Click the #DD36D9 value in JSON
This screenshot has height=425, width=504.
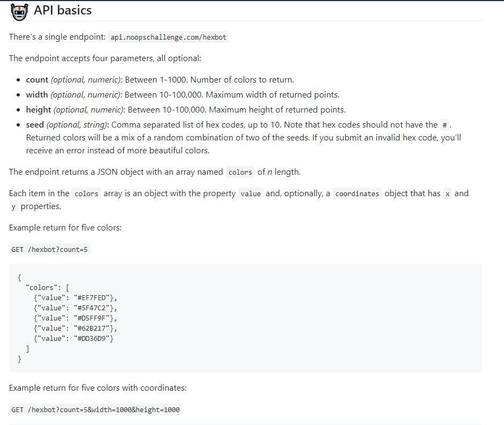95,338
